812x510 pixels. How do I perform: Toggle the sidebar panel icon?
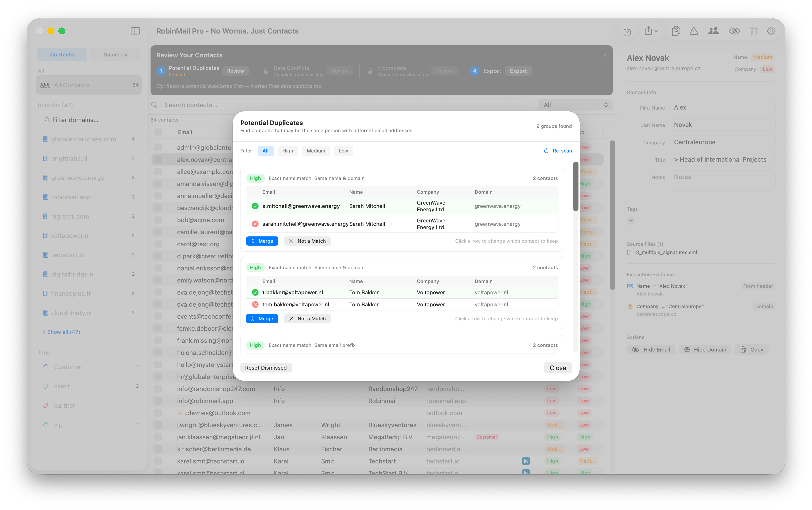tap(135, 31)
